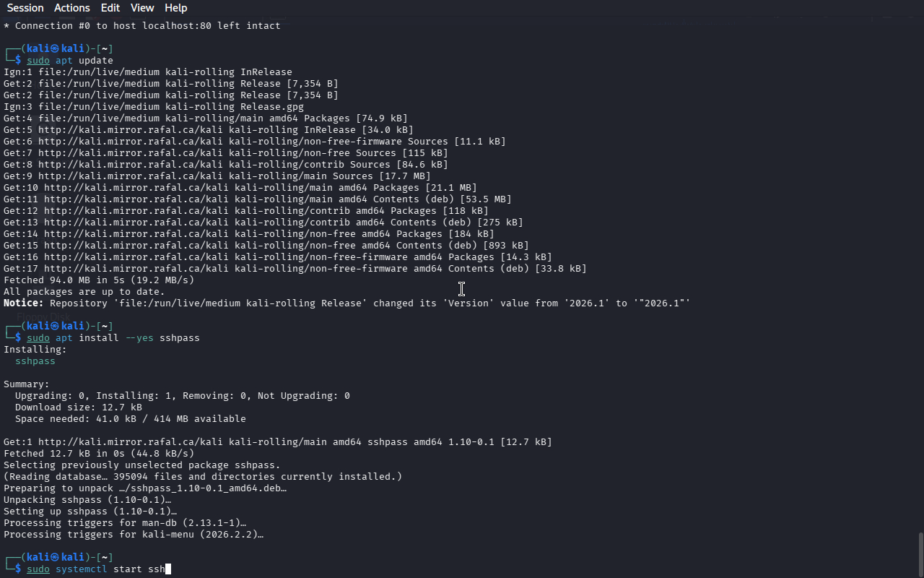Open the Edit menu

110,8
